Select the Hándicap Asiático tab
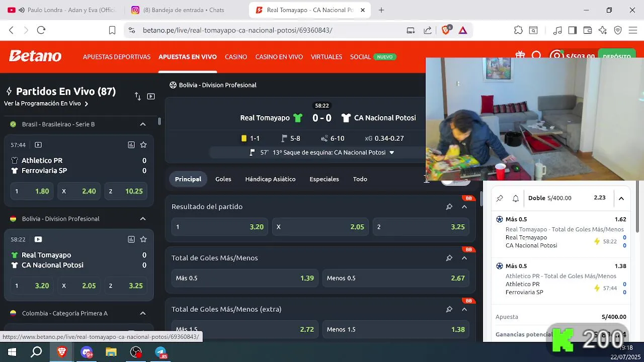 click(270, 179)
